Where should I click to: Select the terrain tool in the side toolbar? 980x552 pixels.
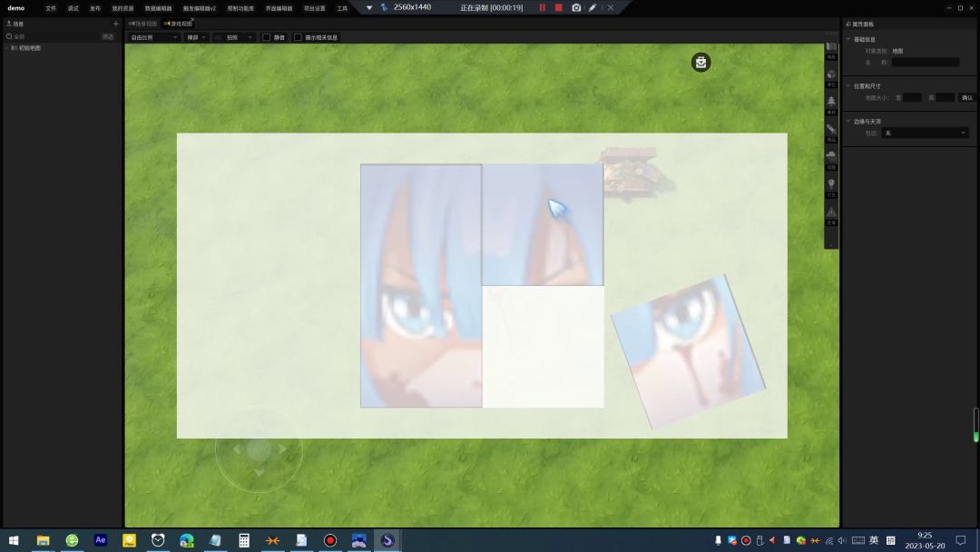[831, 48]
